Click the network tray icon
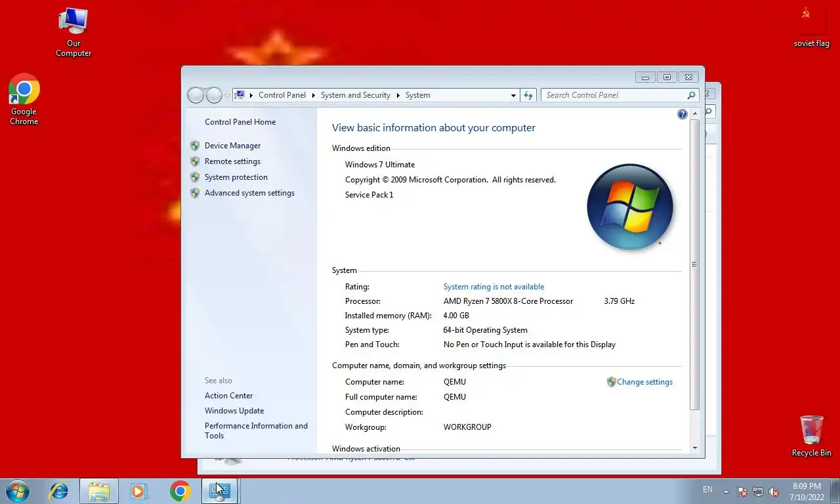The image size is (840, 504). tap(758, 492)
